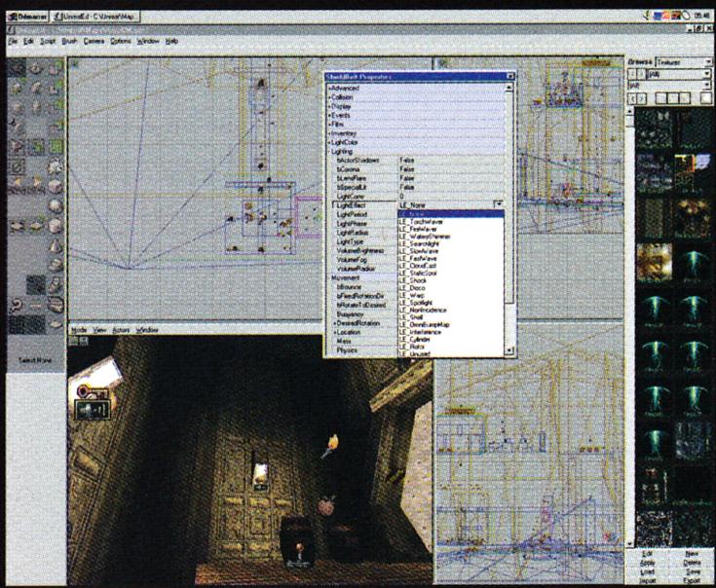Click the next arrow button in the texture browser
The width and height of the screenshot is (716, 588).
tap(642, 97)
